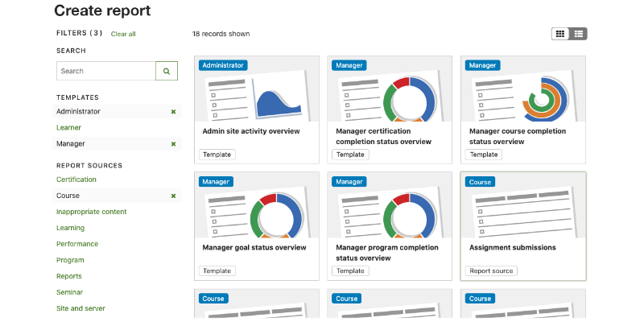The width and height of the screenshot is (644, 322).
Task: Remove the Course report source filter
Action: coord(173,196)
